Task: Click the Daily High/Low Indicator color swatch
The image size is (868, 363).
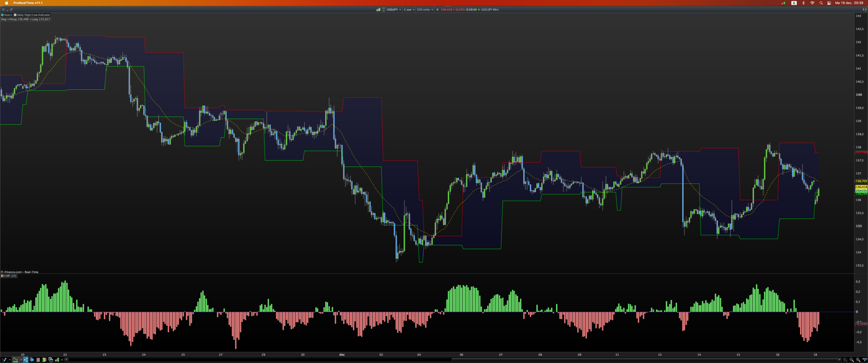Action: coord(15,15)
